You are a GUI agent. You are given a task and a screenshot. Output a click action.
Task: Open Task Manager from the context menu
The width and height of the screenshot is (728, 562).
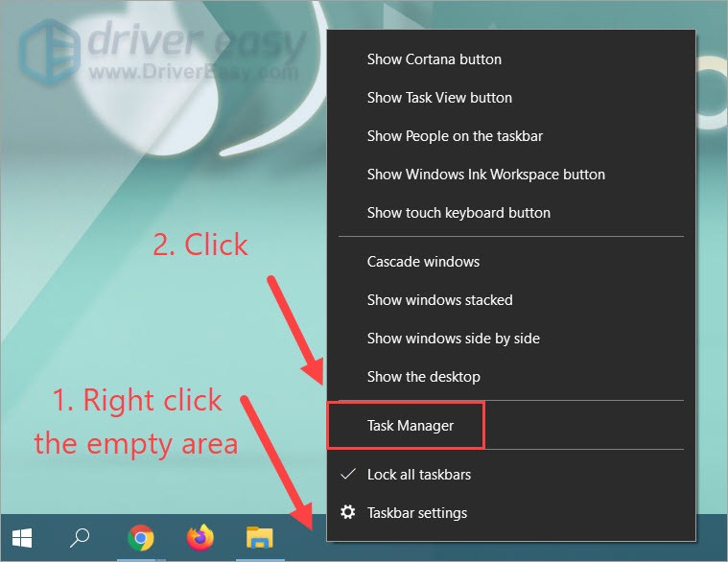click(x=411, y=425)
